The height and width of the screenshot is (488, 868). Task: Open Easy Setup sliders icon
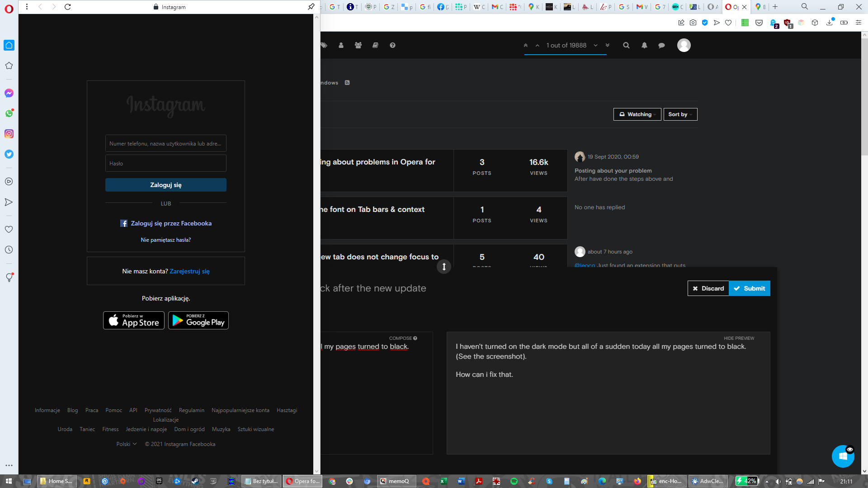[x=859, y=23]
